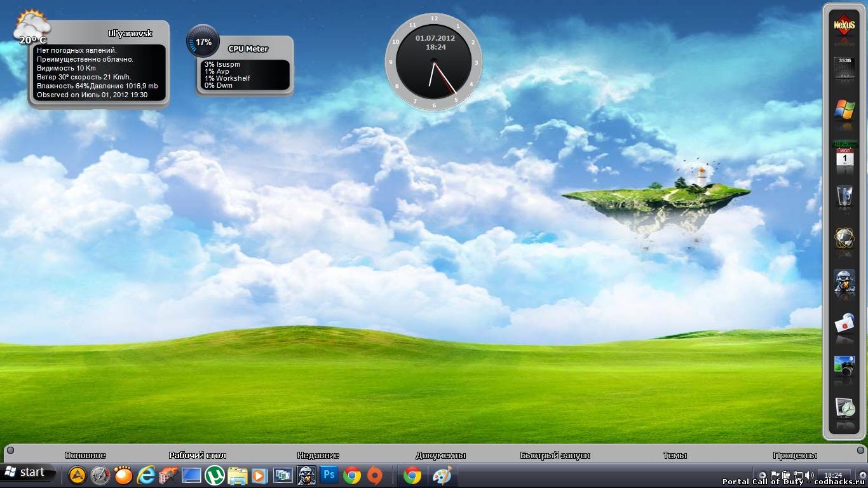
Task: Click date 01.07.2012 on clock widget
Action: pyautogui.click(x=435, y=38)
